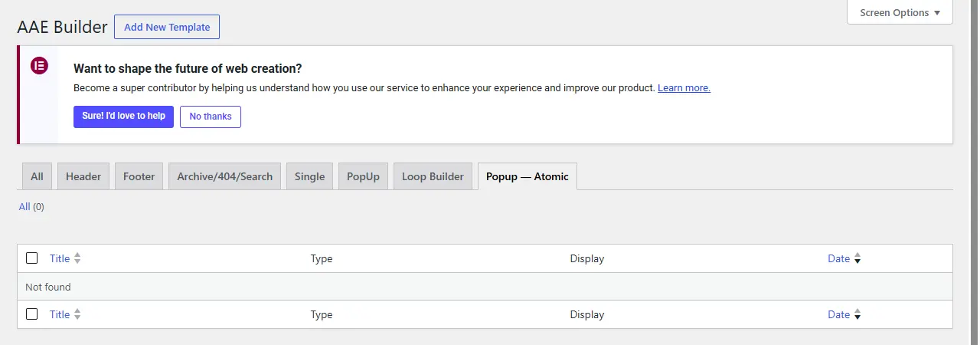Sort by Date in table footer
The width and height of the screenshot is (980, 345).
[838, 315]
